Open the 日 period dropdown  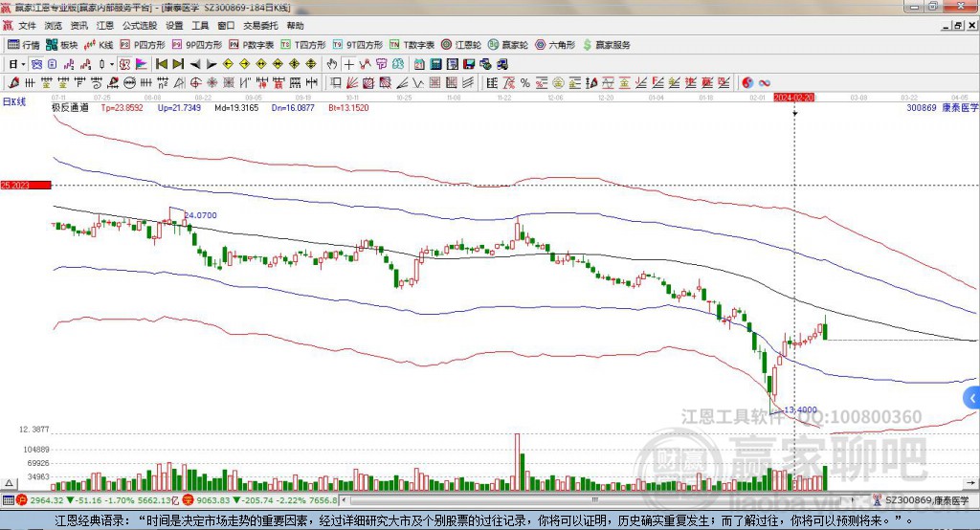tap(17, 64)
